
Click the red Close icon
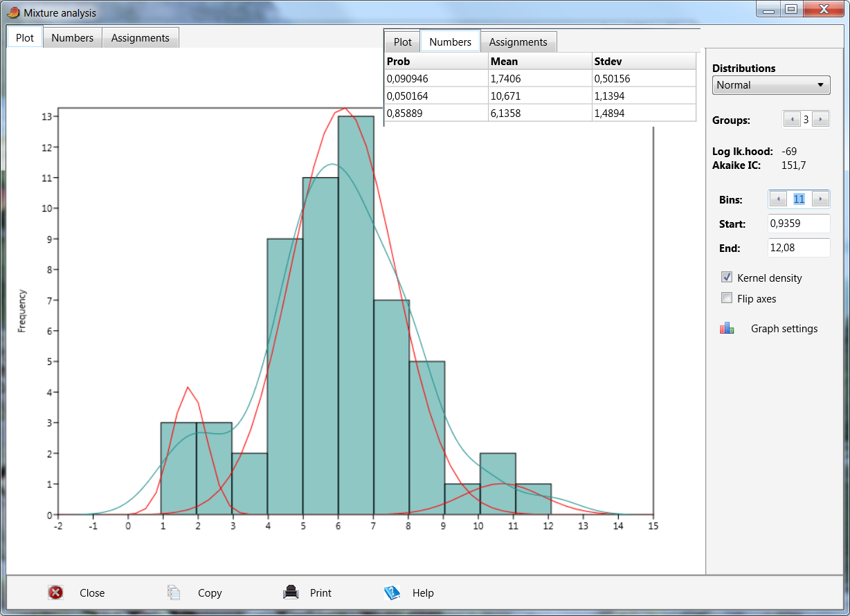(56, 592)
